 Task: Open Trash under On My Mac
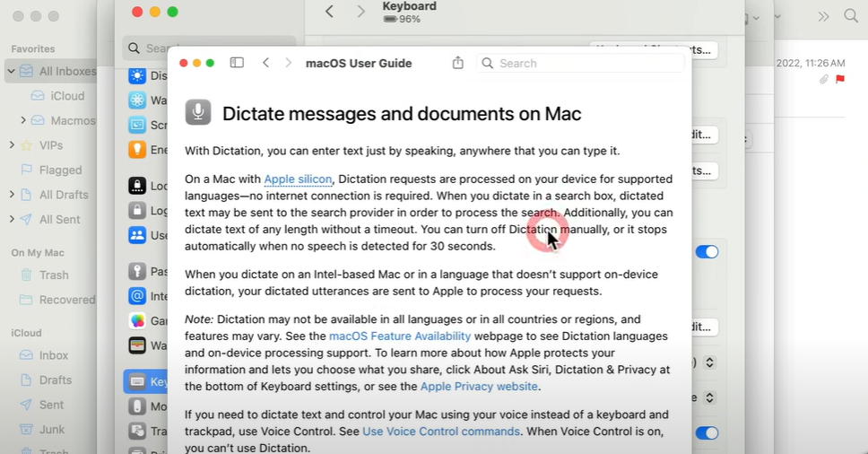(44, 275)
